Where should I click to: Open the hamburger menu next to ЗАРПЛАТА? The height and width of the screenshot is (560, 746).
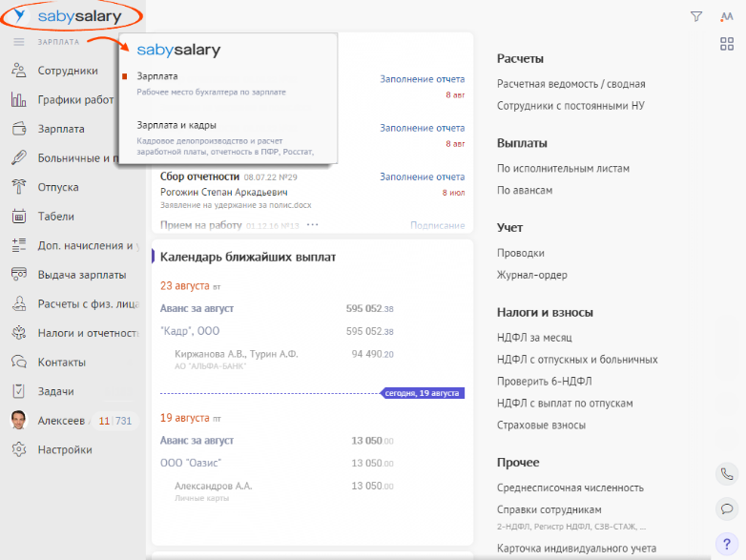19,42
